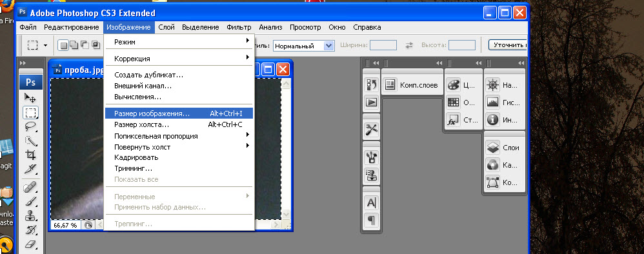Image resolution: width=644 pixels, height=254 pixels.
Task: Choose New selection mode button
Action: pyautogui.click(x=64, y=45)
